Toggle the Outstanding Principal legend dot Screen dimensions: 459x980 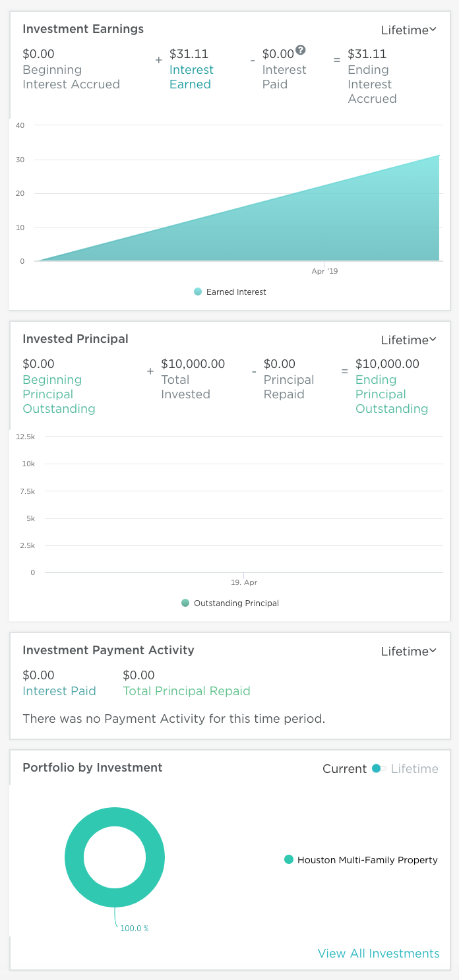coord(185,603)
